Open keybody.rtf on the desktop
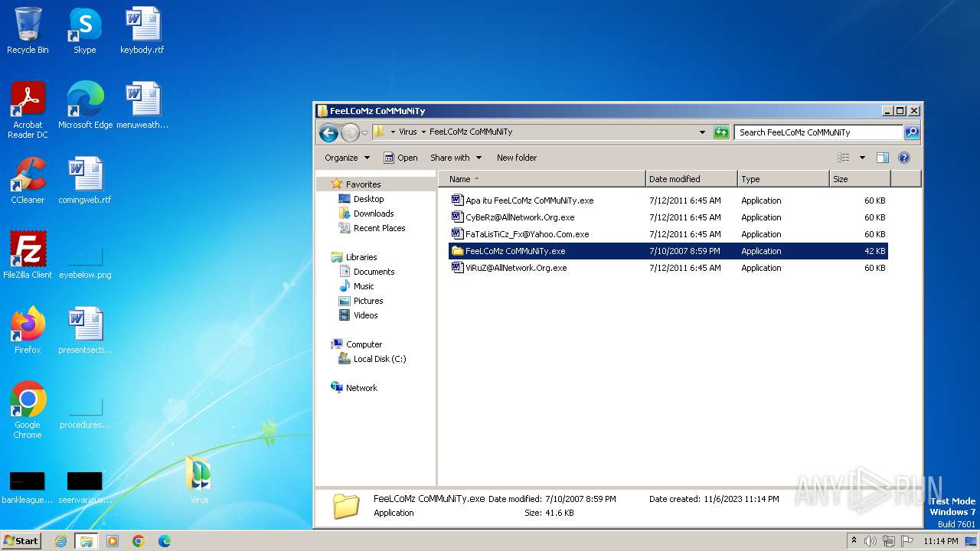This screenshot has width=980, height=551. 142,31
